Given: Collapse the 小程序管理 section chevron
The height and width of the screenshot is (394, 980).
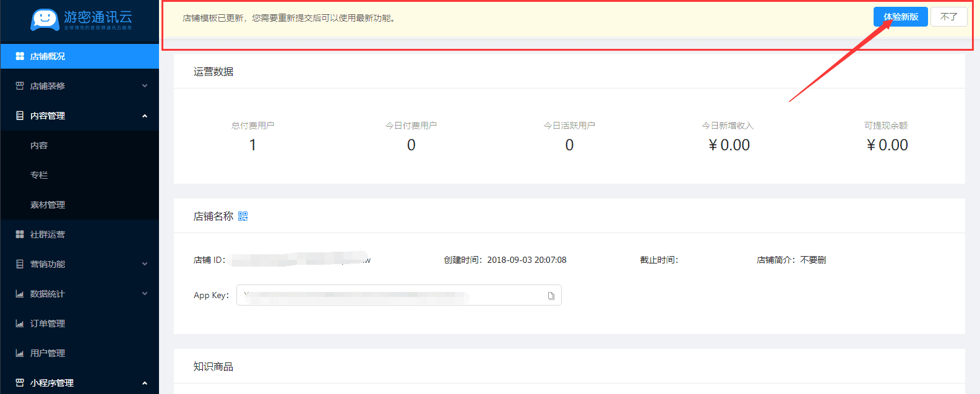Looking at the screenshot, I should tap(145, 383).
